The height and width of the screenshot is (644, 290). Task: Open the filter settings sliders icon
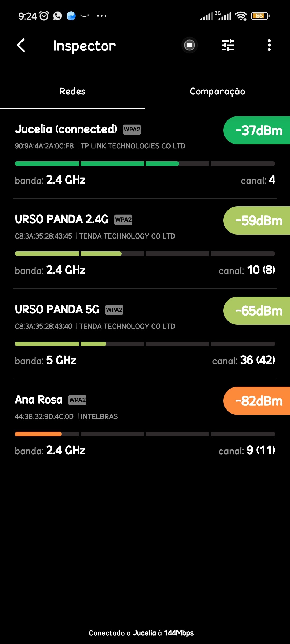coord(228,45)
